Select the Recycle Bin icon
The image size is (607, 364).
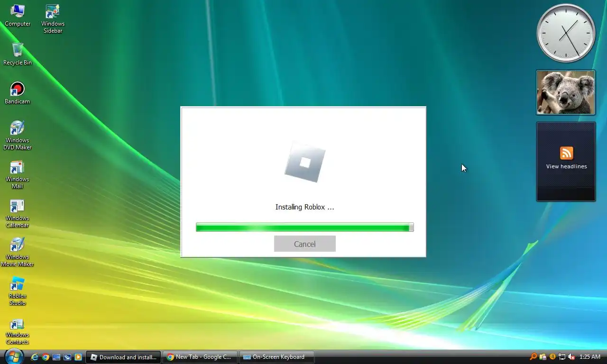click(x=18, y=54)
